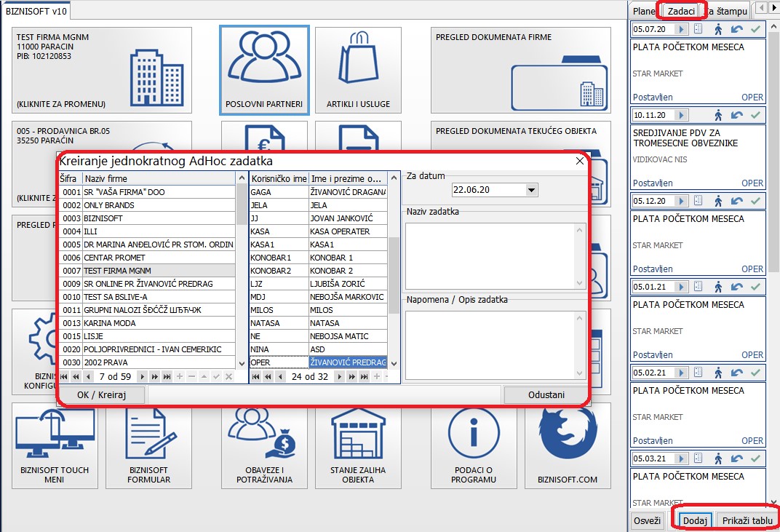This screenshot has height=532, width=780.
Task: Close the AdHoc zadatak dialog
Action: pos(579,162)
